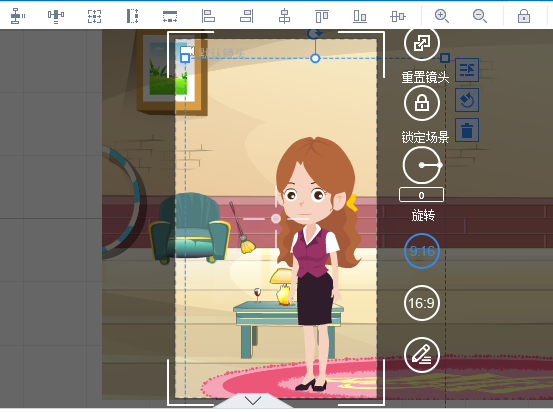Click the padlock icon in top toolbar

(x=524, y=16)
